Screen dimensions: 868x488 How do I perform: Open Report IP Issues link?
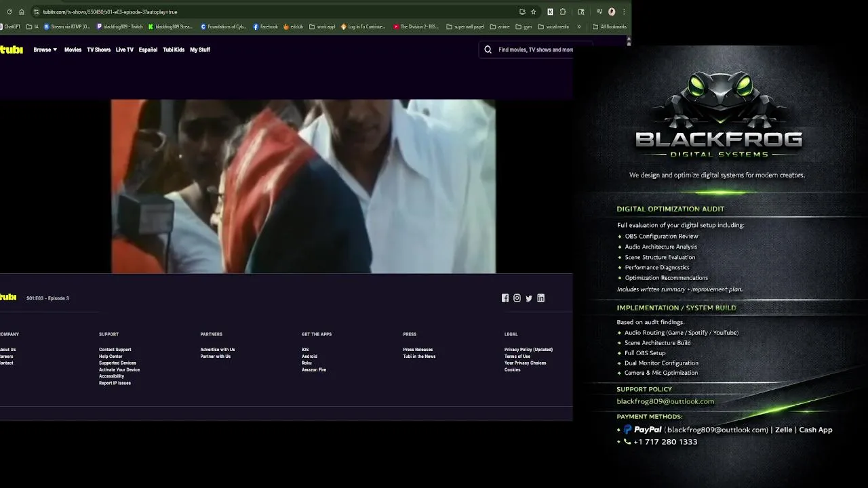point(115,383)
